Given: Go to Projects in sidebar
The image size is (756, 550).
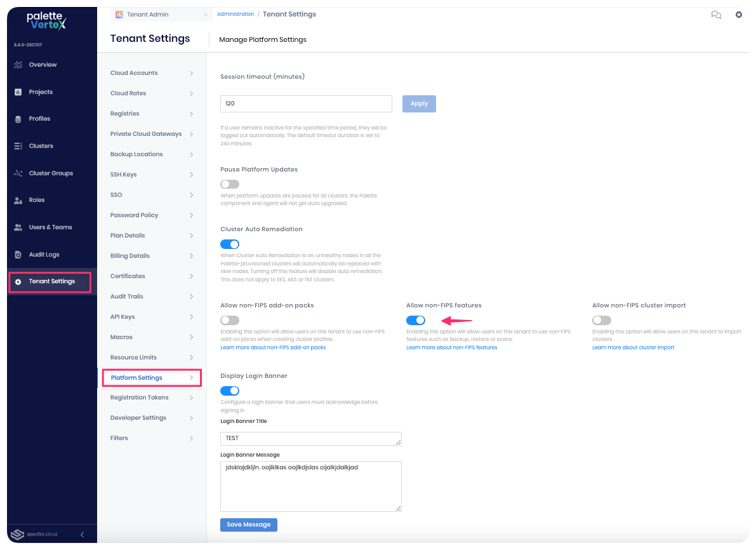Looking at the screenshot, I should pos(41,92).
